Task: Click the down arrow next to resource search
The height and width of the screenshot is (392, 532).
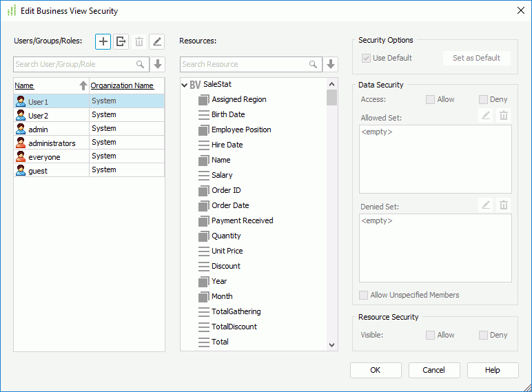Action: click(331, 64)
